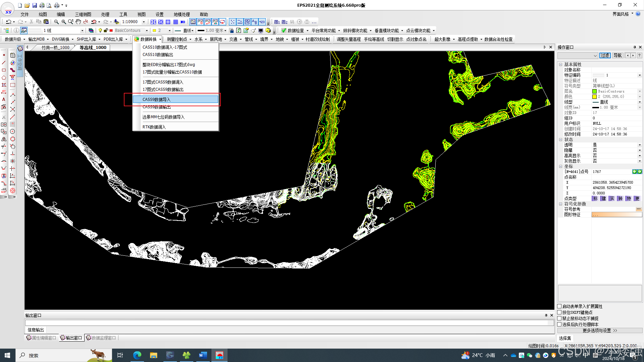
Task: Open the scale 1:10900 dropdown
Action: pyautogui.click(x=144, y=22)
